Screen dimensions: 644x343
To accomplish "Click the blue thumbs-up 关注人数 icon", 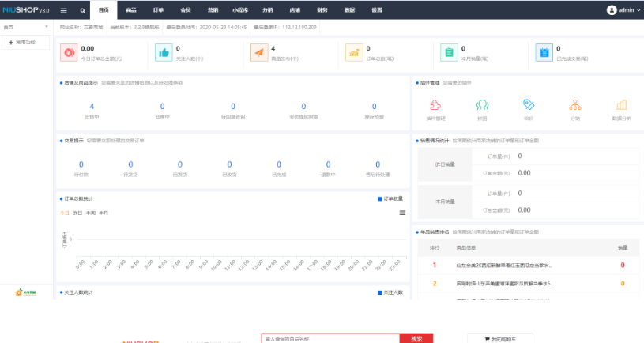I will click(x=164, y=52).
